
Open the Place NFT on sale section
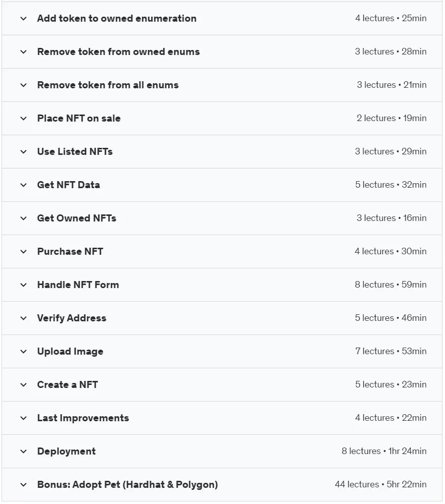[x=222, y=118]
